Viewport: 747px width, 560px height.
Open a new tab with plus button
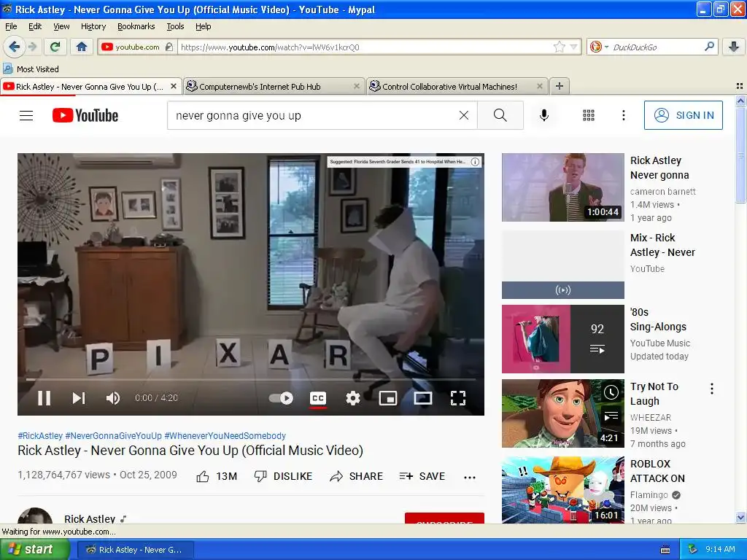pos(560,86)
